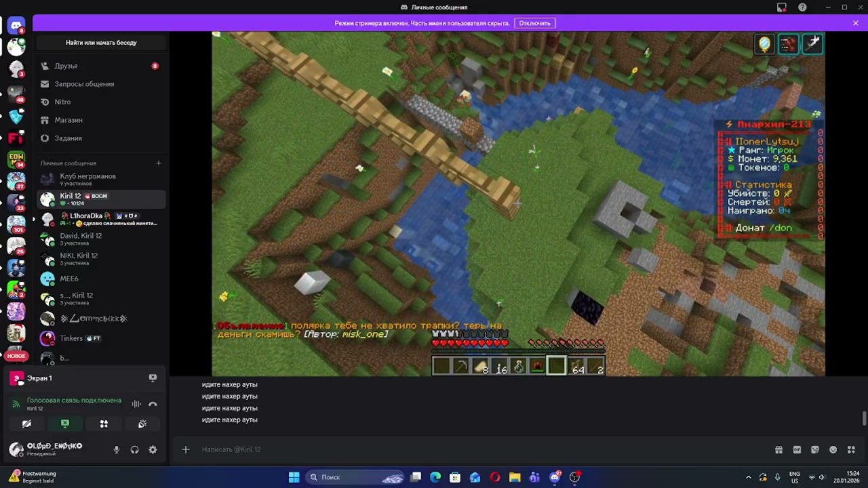The image size is (868, 488).
Task: Open the Магазин shop page
Action: click(101, 120)
